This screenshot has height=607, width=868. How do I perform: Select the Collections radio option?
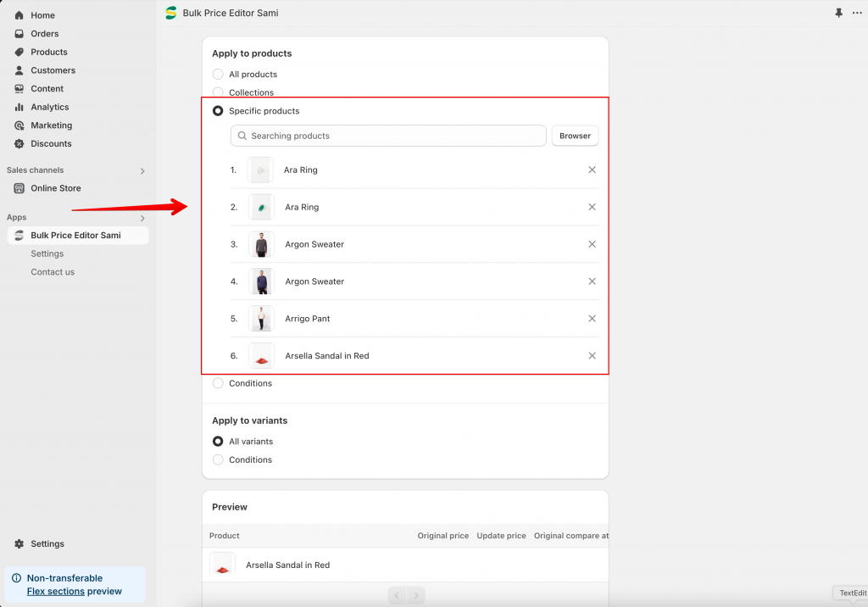[218, 92]
